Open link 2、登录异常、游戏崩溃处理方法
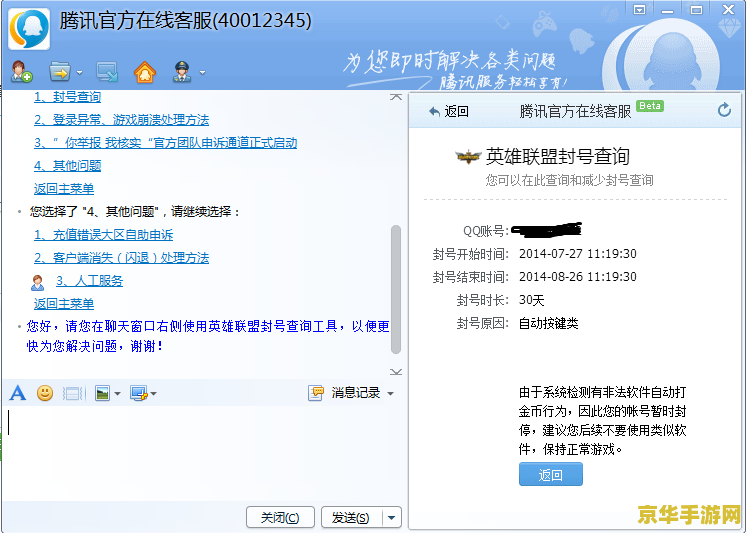 point(121,120)
